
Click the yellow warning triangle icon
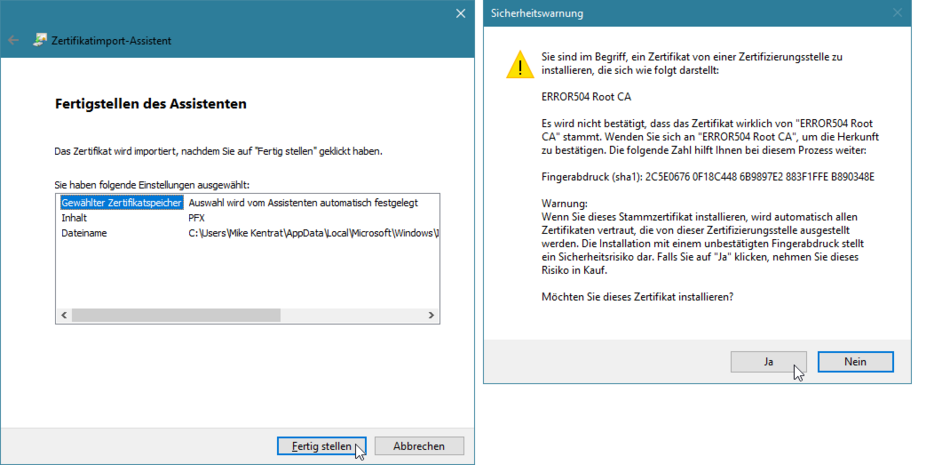[x=520, y=65]
